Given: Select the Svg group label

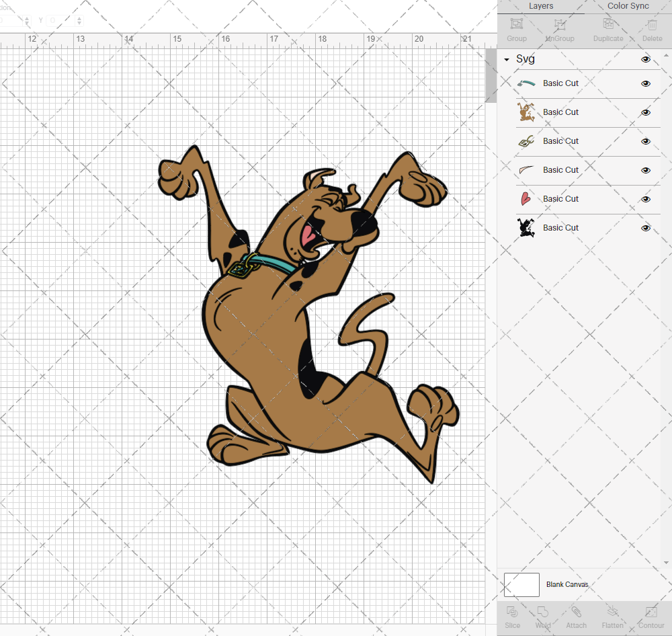Looking at the screenshot, I should click(525, 58).
